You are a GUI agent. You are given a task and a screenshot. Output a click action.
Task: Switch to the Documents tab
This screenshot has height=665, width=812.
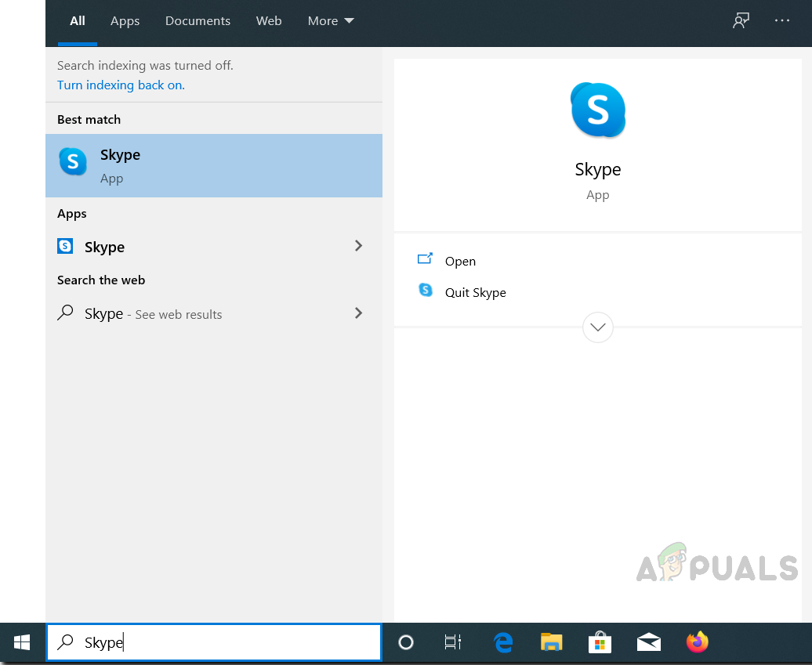[x=198, y=21]
